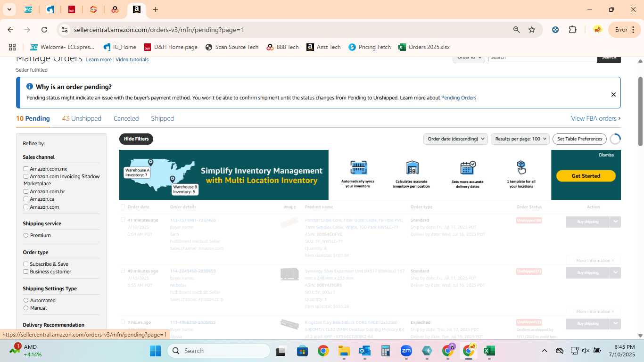Check the Amazon.com.br sales channel
Screen dimensions: 644x362
coord(26,191)
